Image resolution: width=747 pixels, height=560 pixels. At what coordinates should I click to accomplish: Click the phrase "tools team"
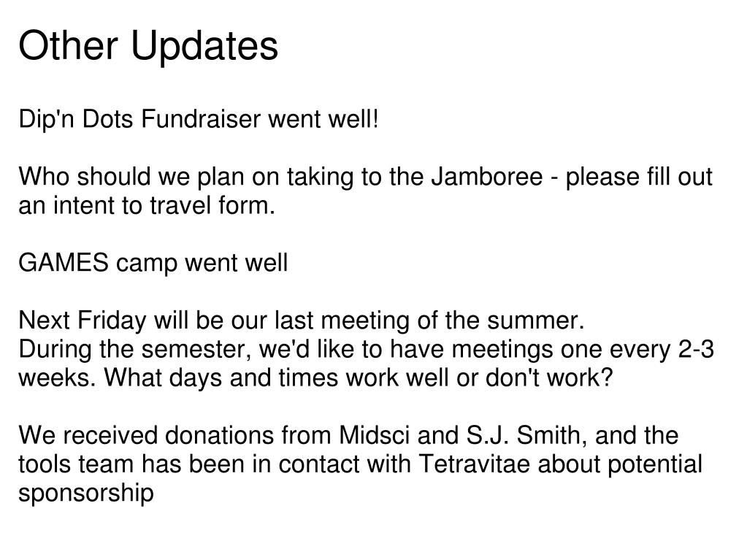76,464
